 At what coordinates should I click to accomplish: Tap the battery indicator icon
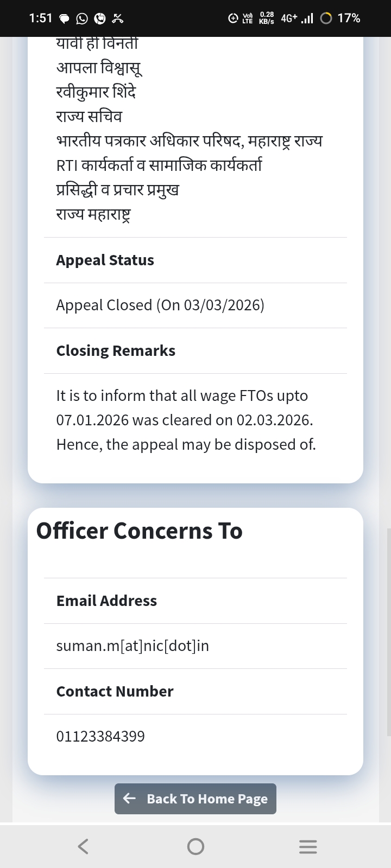pyautogui.click(x=326, y=18)
